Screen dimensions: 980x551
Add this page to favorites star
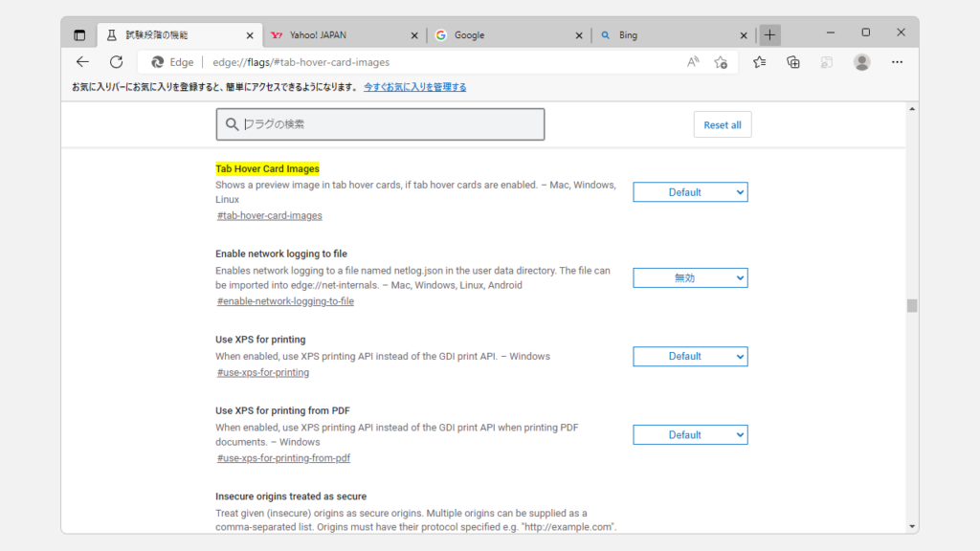(x=721, y=62)
